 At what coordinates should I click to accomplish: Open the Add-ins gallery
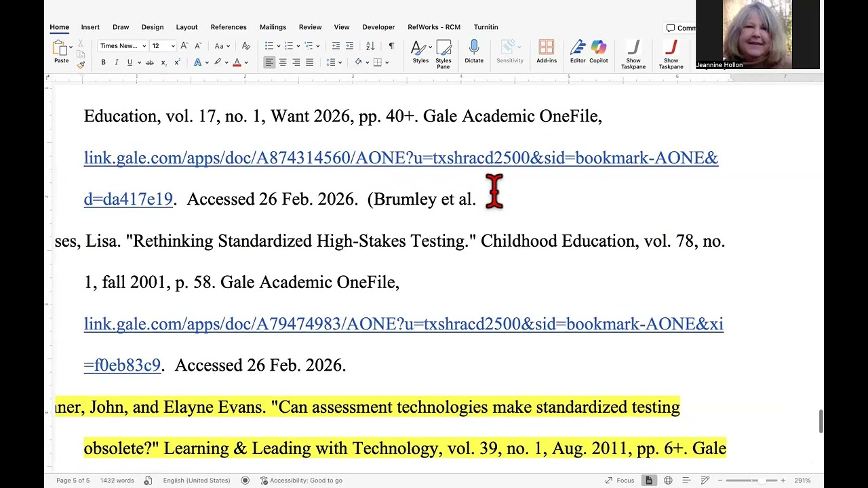click(547, 52)
